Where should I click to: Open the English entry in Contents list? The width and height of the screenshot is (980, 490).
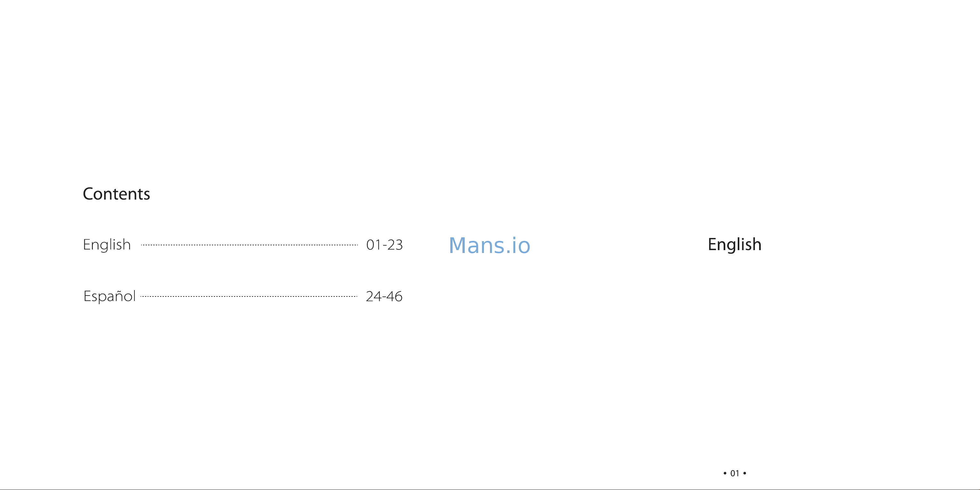point(107,244)
